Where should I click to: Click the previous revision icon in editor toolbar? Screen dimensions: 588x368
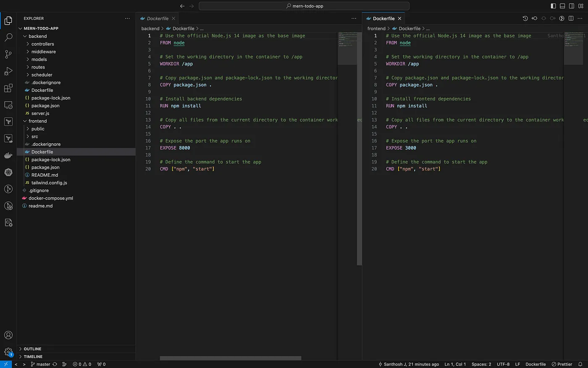coord(534,19)
